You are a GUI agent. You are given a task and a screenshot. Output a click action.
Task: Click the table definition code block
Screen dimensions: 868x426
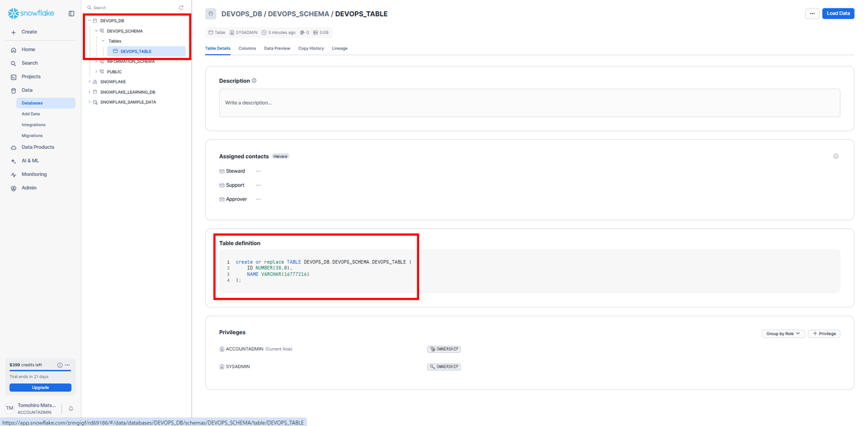(529, 271)
